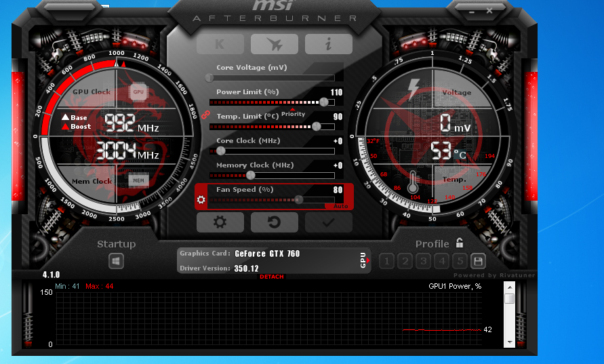
Task: Apply settings with the checkmark button
Action: coord(329,222)
